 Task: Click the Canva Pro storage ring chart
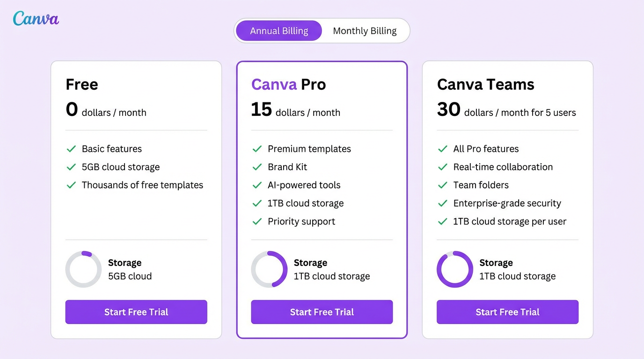coord(269,269)
